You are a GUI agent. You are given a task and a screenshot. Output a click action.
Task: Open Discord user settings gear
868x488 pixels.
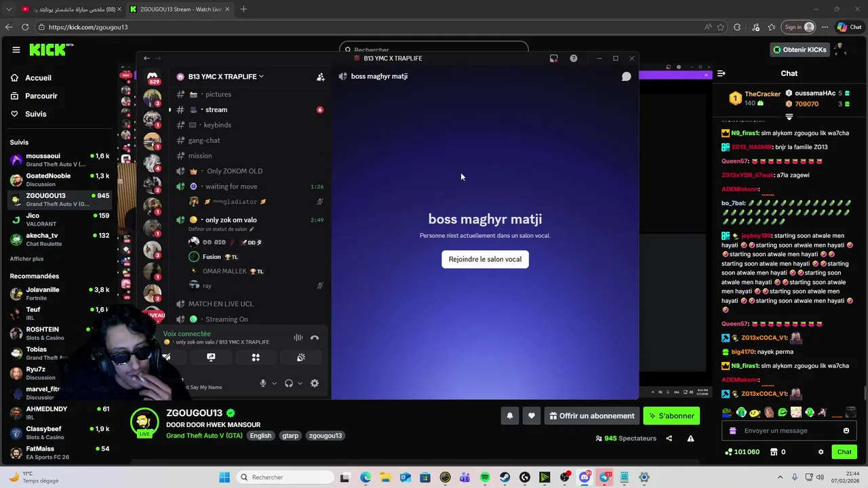pyautogui.click(x=315, y=383)
